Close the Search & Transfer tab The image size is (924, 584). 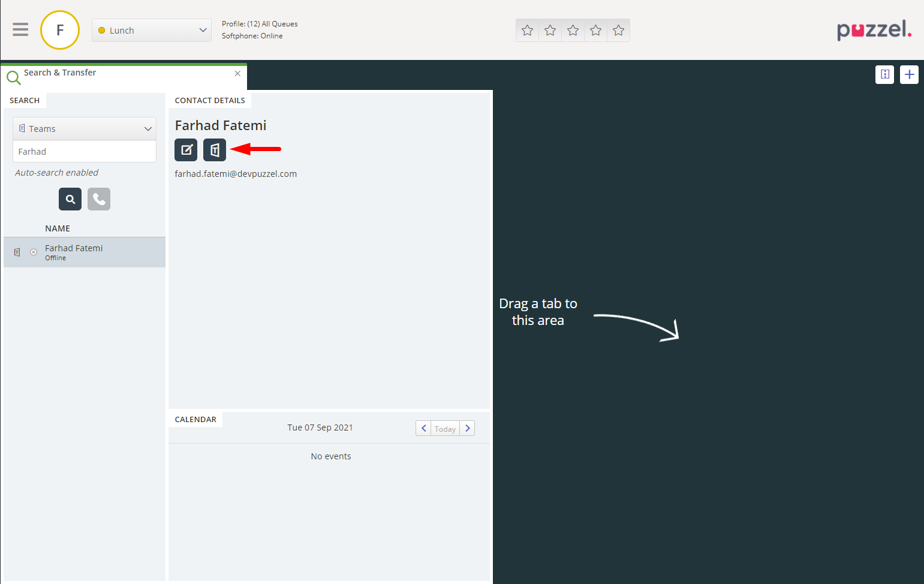click(x=237, y=73)
